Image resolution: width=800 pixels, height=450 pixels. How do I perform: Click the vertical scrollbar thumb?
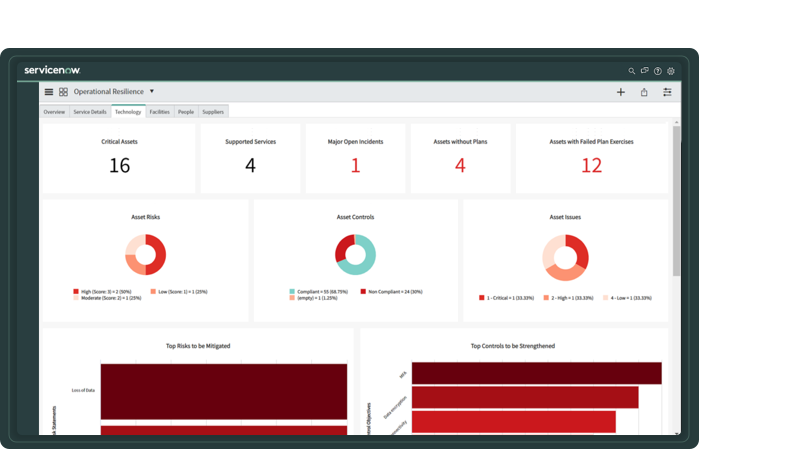[x=677, y=200]
